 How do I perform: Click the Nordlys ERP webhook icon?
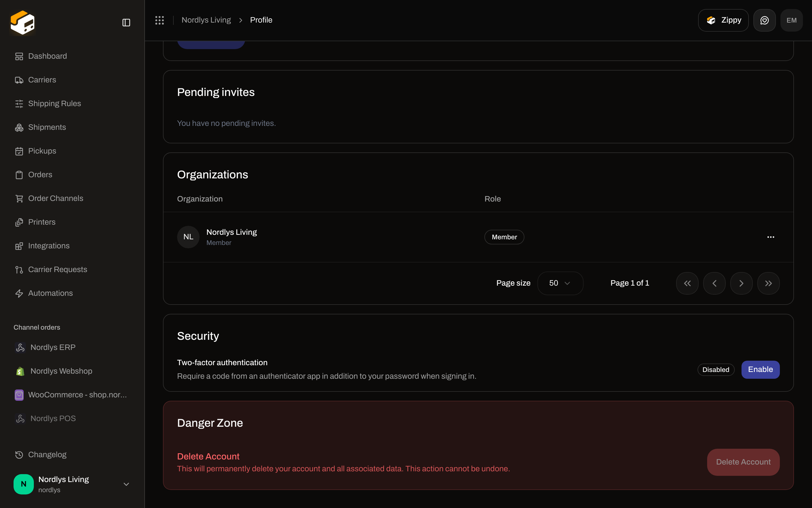tap(20, 347)
